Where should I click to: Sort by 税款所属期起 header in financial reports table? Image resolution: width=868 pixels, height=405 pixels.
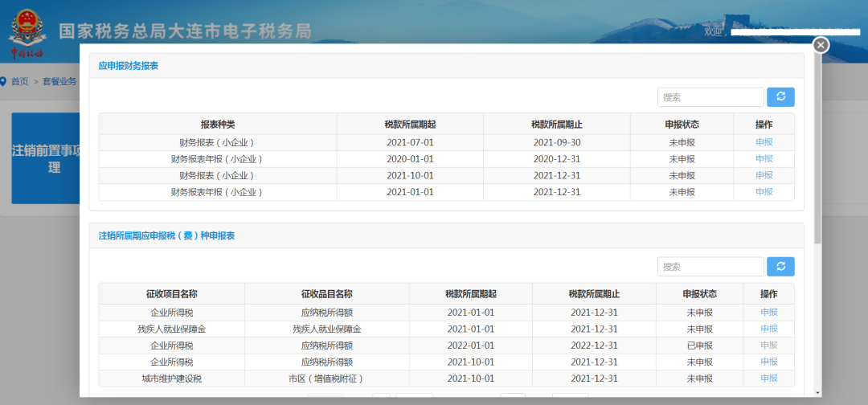coord(410,125)
